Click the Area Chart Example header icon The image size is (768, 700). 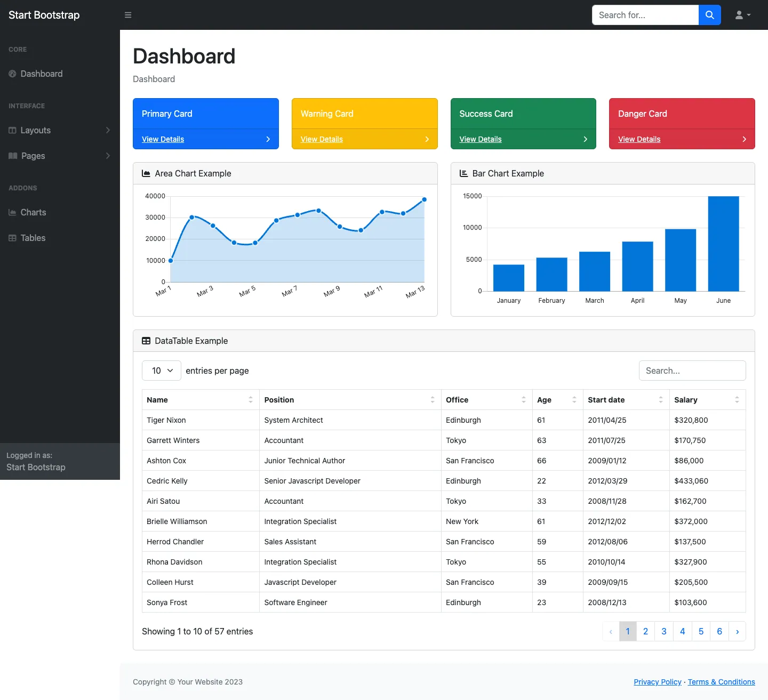click(x=146, y=173)
